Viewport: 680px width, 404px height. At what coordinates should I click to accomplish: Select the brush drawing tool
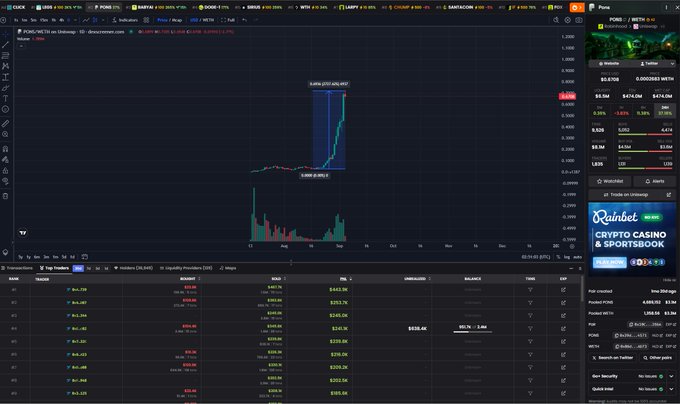[5, 88]
